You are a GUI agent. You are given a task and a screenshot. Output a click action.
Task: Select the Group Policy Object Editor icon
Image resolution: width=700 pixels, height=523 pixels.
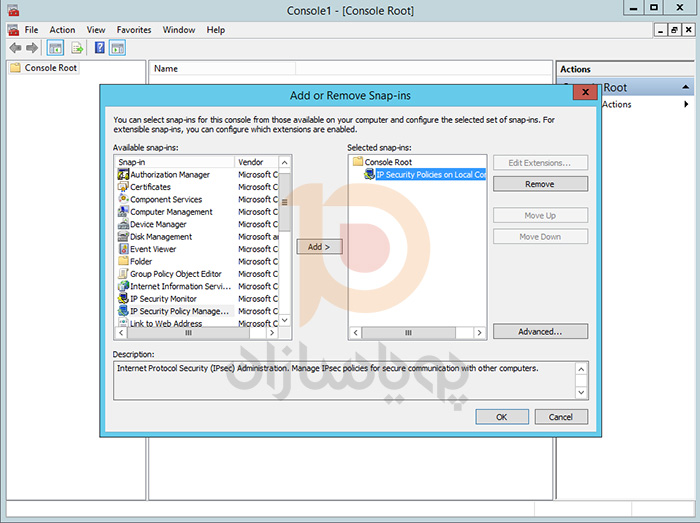123,274
